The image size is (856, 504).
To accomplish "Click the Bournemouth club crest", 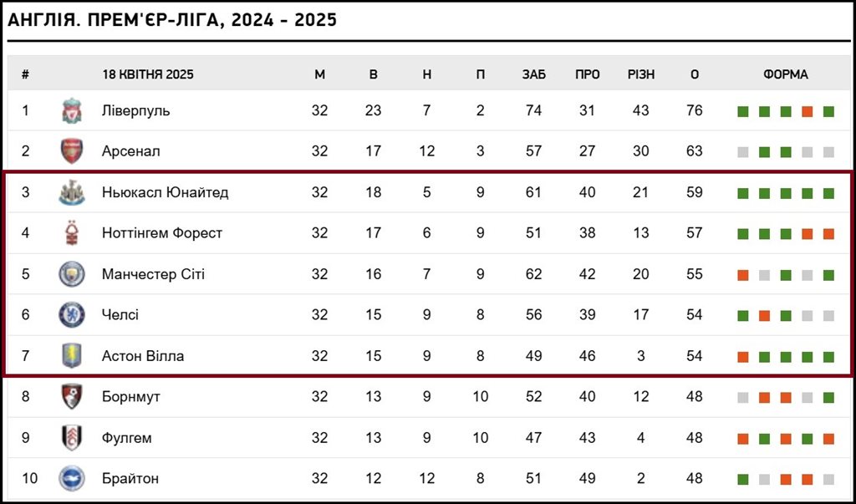I will [x=72, y=397].
